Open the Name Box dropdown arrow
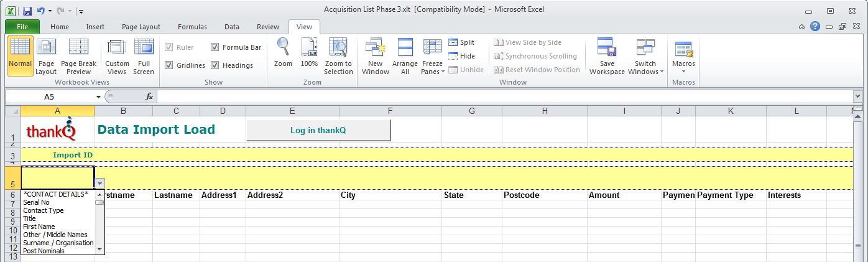The width and height of the screenshot is (868, 262). click(98, 97)
